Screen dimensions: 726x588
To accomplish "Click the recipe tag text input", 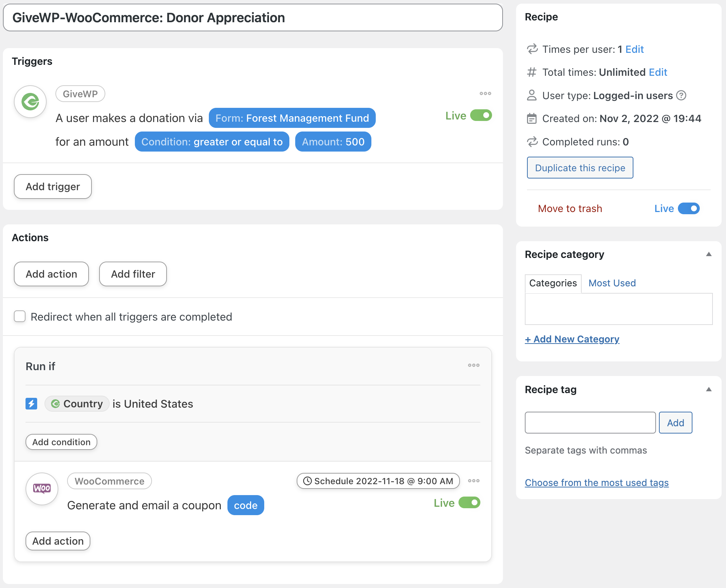I will tap(590, 423).
